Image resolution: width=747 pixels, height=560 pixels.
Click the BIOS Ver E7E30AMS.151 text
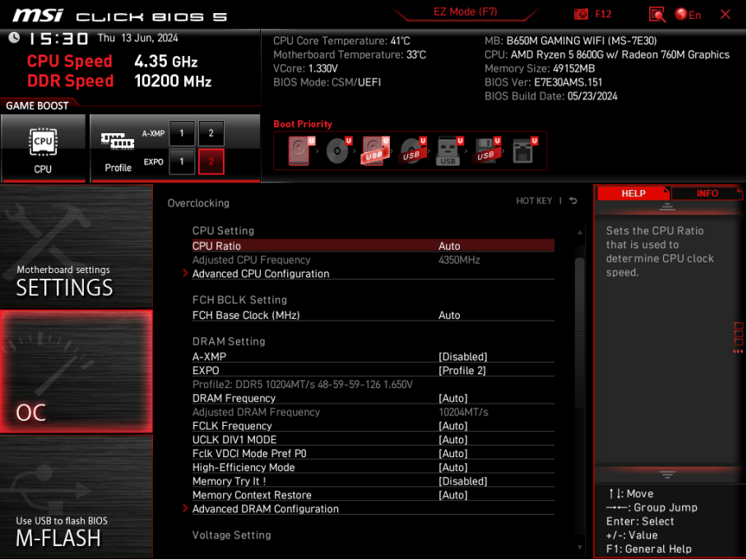[x=543, y=82]
